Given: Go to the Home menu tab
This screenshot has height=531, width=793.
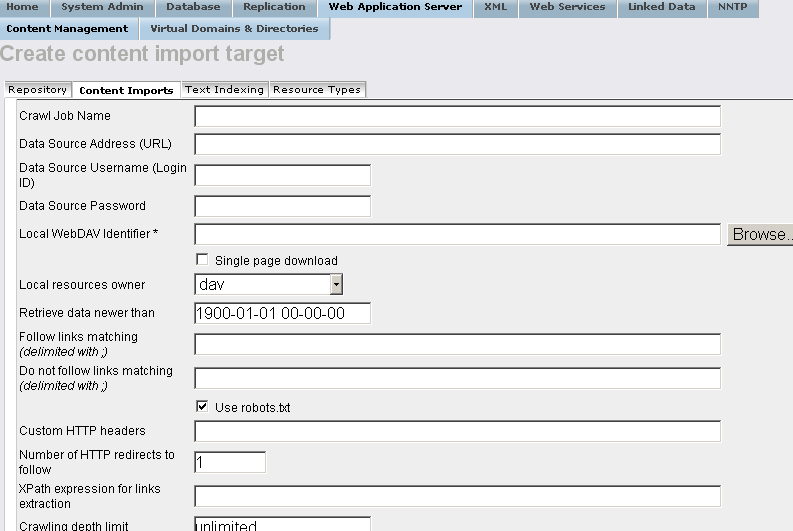Looking at the screenshot, I should pos(22,8).
